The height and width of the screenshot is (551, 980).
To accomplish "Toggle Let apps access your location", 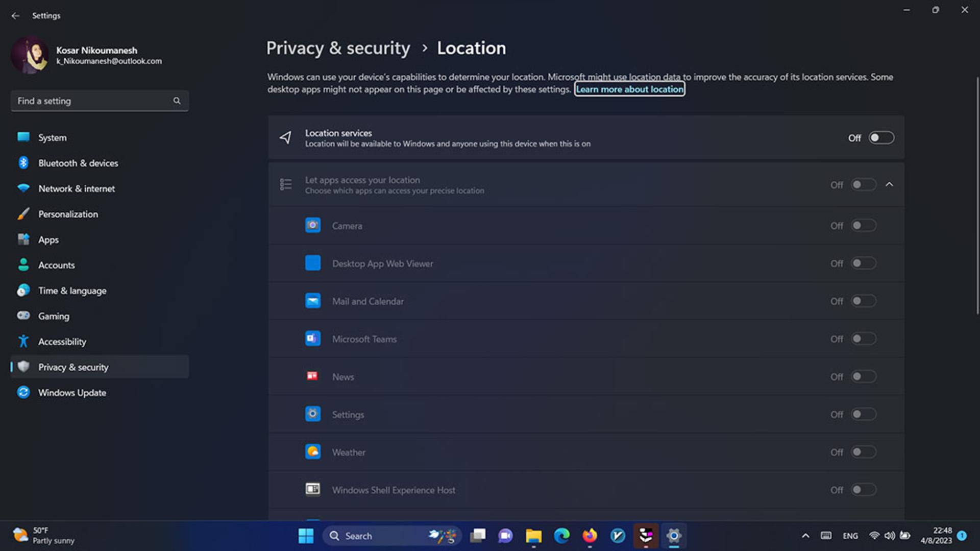I will (x=863, y=184).
